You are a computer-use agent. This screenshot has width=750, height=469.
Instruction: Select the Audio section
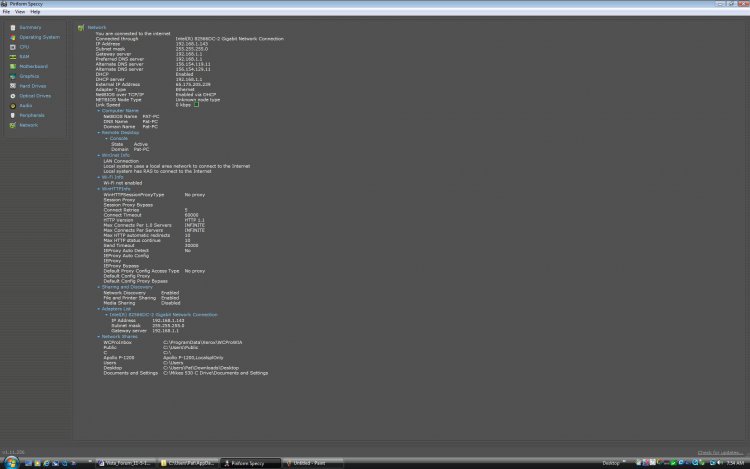(x=26, y=106)
